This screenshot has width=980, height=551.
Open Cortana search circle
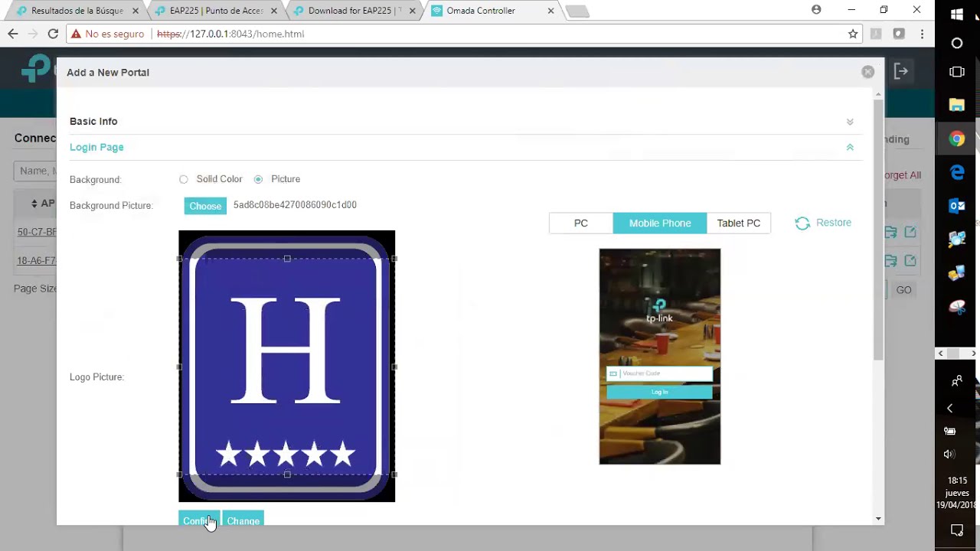[x=957, y=43]
